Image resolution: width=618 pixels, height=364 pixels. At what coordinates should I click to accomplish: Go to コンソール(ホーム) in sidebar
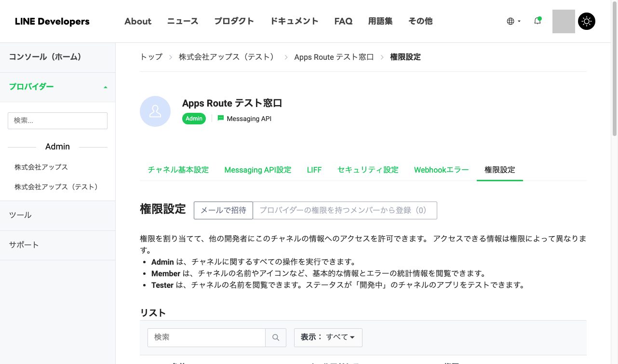[x=57, y=57]
